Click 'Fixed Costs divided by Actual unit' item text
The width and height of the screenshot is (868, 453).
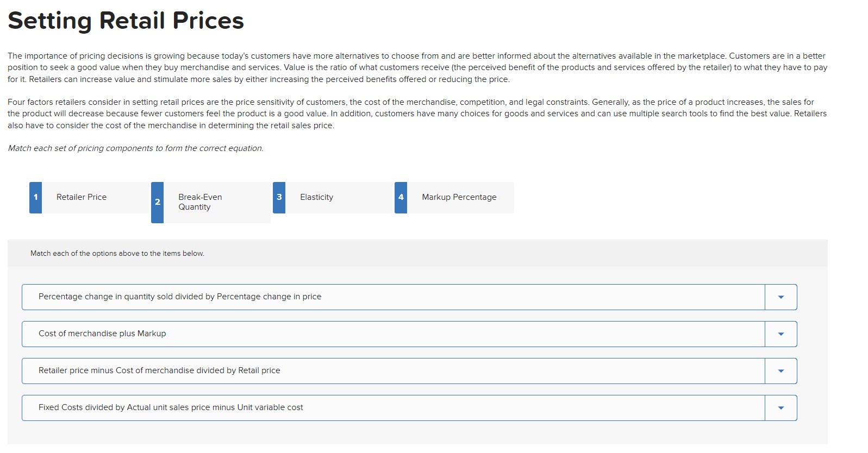point(171,407)
